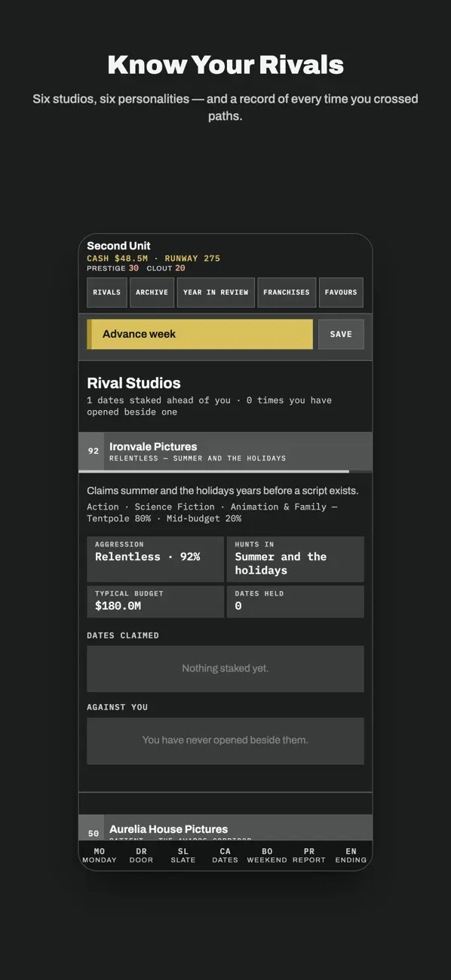Open the Franchises section

tap(287, 292)
